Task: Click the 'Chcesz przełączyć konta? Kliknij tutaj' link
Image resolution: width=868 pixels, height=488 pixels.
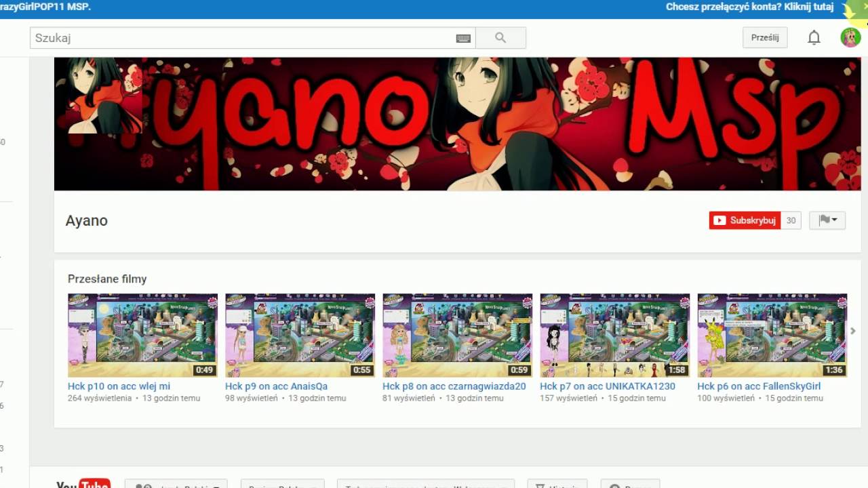Action: 749,7
